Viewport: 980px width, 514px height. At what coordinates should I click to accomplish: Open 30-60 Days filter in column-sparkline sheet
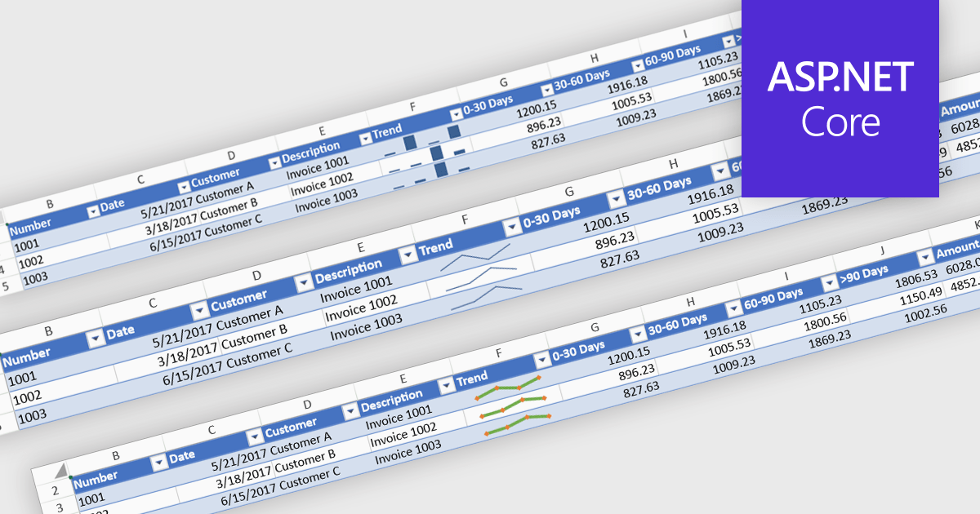pos(638,65)
